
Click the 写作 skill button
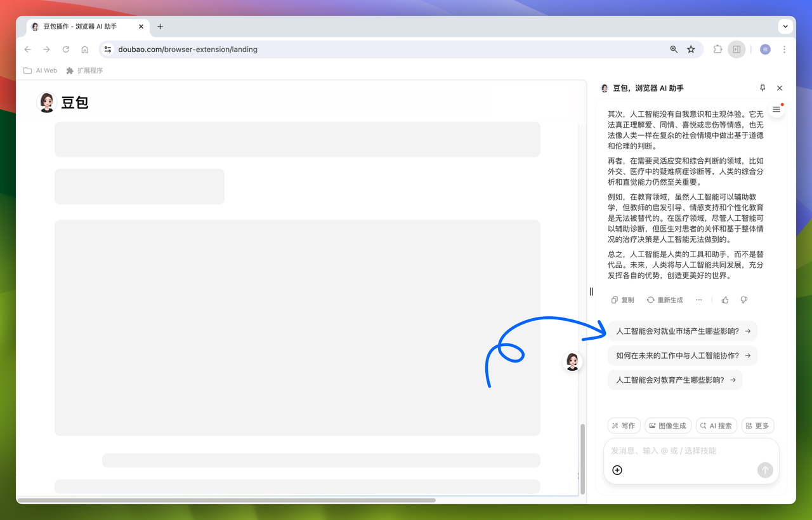[x=624, y=425]
